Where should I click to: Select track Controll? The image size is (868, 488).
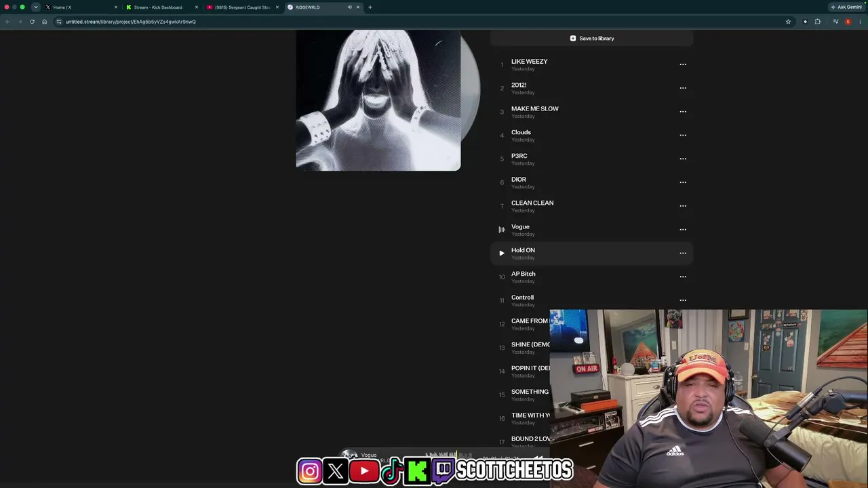tap(522, 298)
